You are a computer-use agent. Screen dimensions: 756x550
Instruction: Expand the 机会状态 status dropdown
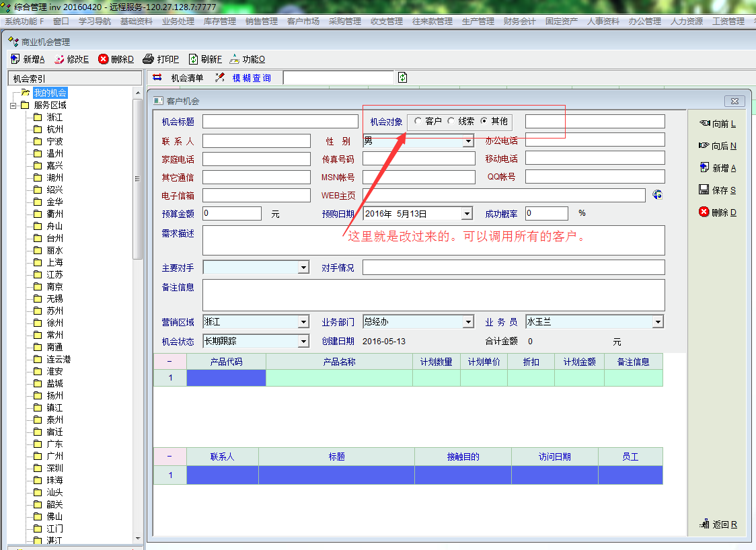tap(303, 342)
